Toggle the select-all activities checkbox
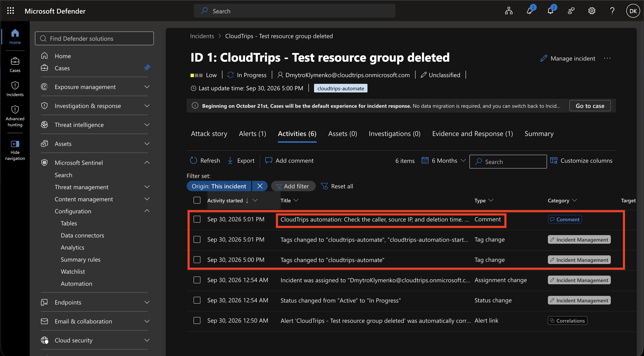 coord(197,200)
